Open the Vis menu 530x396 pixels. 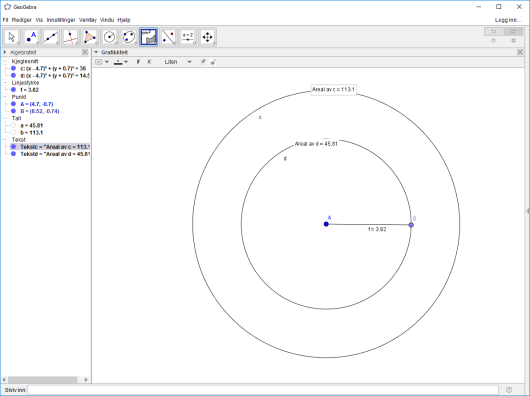click(x=39, y=20)
